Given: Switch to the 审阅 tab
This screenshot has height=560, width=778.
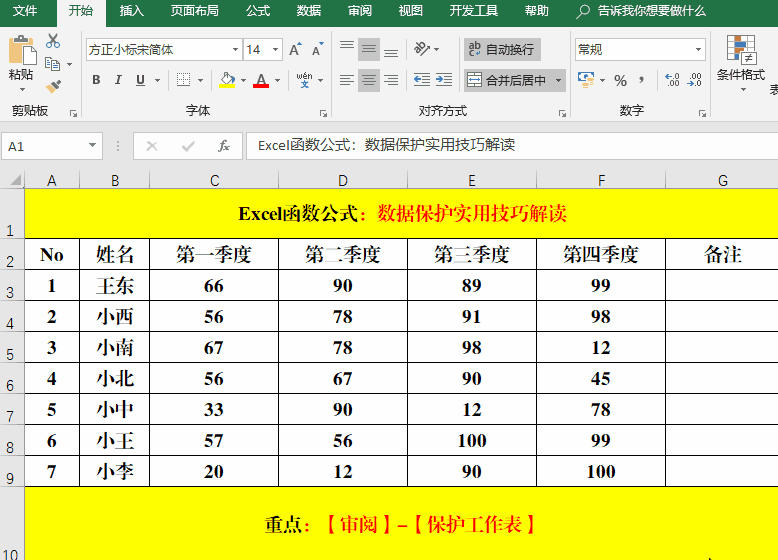Looking at the screenshot, I should pos(360,11).
